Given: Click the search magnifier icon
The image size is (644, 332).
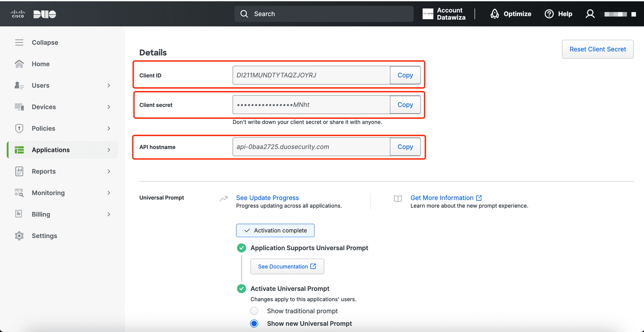Looking at the screenshot, I should click(x=244, y=14).
